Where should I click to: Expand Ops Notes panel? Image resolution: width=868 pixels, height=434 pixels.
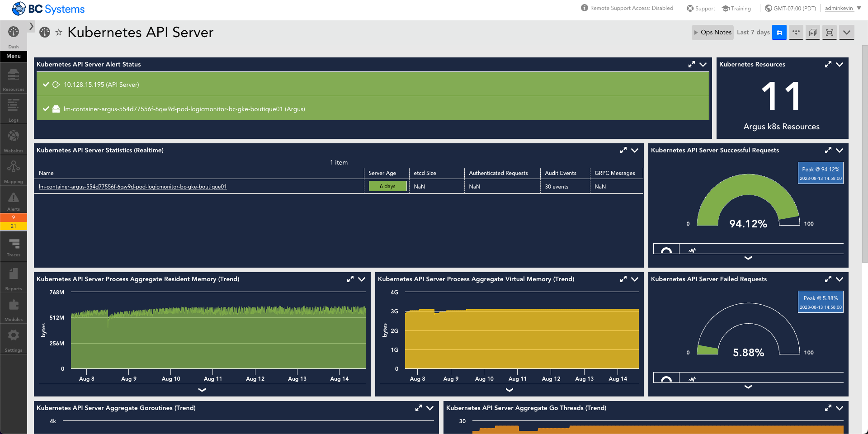[x=712, y=32]
